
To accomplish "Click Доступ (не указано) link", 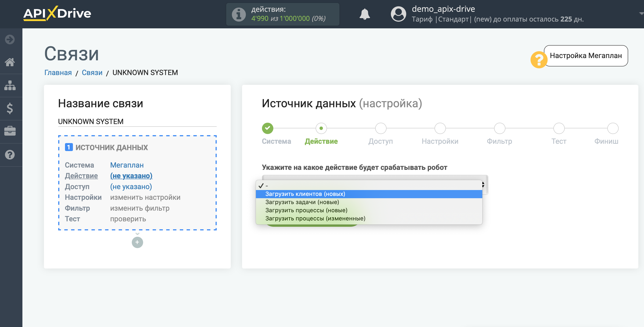I will click(x=131, y=187).
